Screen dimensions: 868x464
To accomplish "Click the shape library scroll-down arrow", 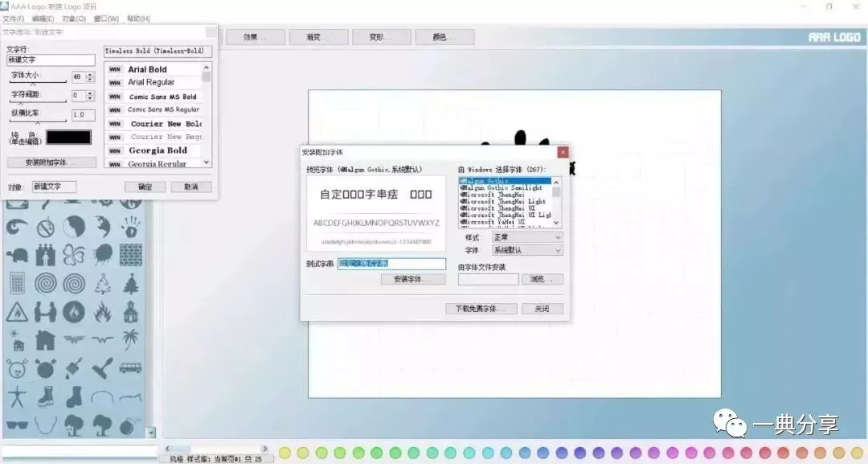I will coord(150,433).
